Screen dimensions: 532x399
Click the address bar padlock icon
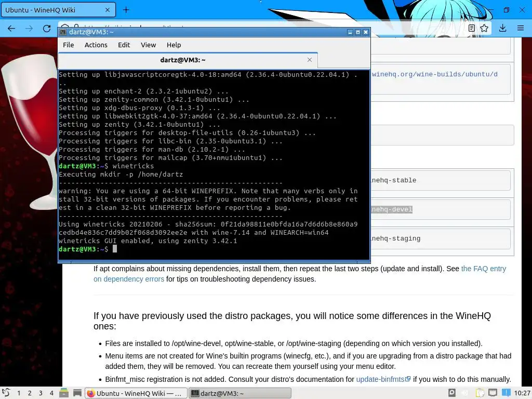[77, 26]
